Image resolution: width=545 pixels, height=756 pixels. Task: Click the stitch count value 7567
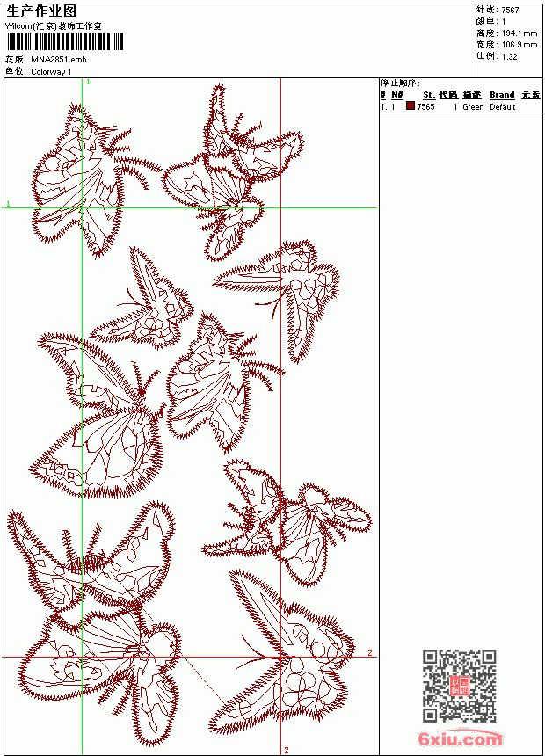[510, 11]
